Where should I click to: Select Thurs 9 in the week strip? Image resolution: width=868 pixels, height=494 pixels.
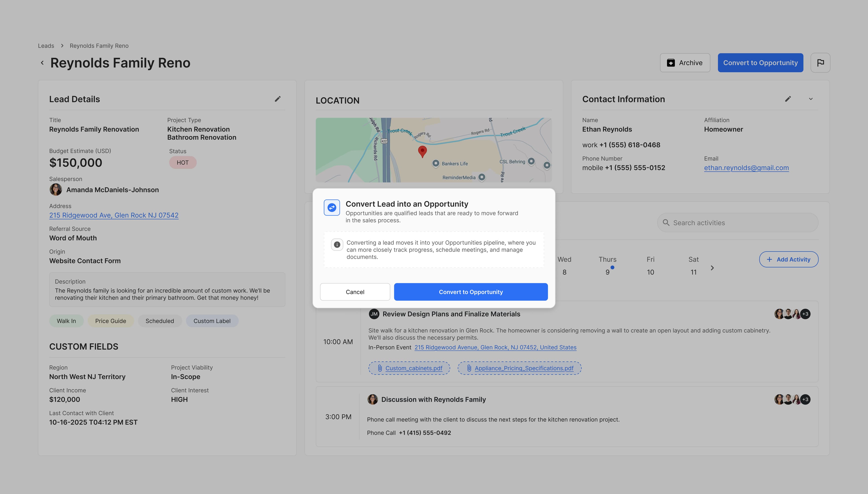tap(607, 266)
